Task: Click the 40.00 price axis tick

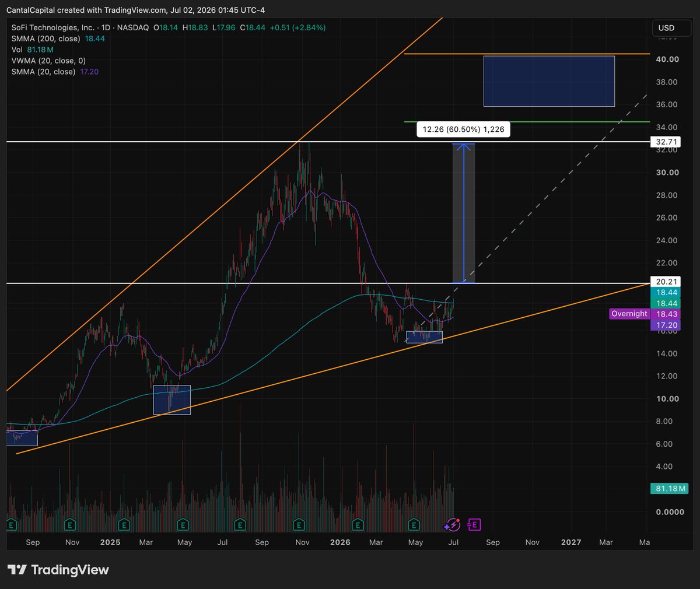Action: 667,59
